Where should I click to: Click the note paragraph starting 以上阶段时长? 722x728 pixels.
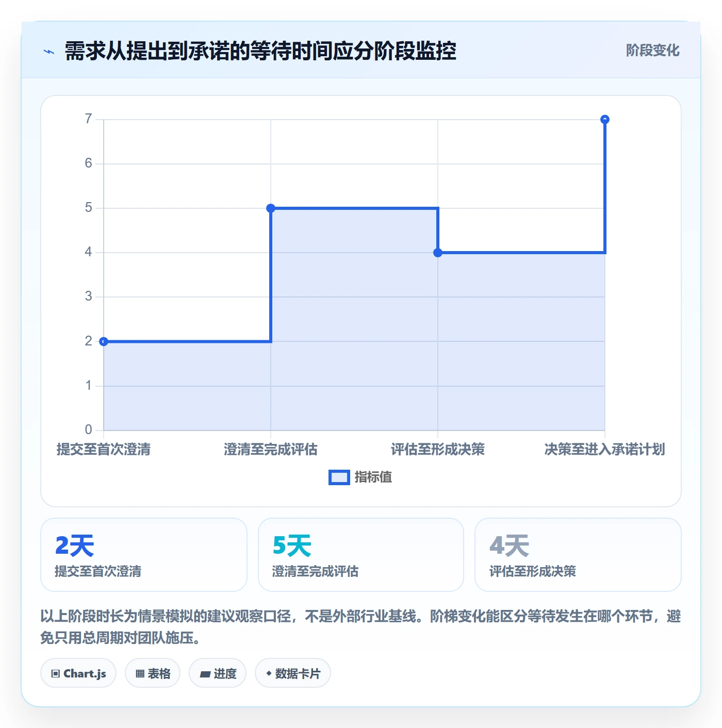(x=361, y=627)
